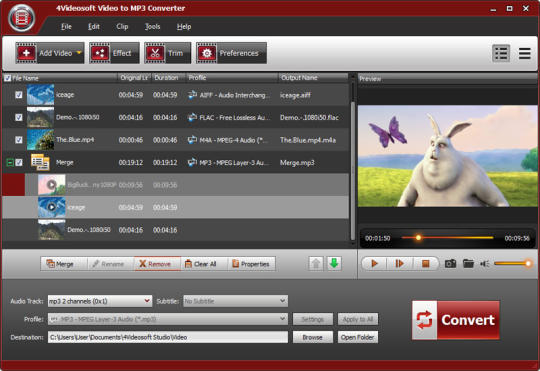Collapse the Merge group
The image size is (540, 371).
click(x=10, y=162)
